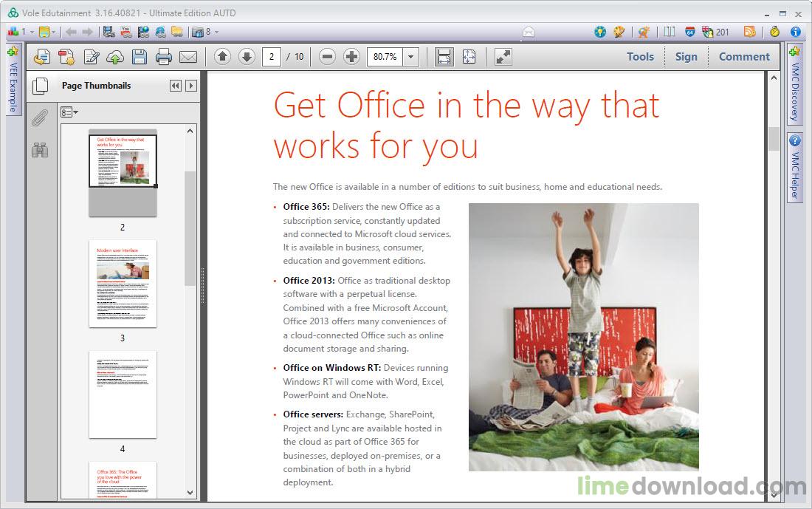Click the Internet Explorer web link icon
The height and width of the screenshot is (509, 812).
click(160, 32)
